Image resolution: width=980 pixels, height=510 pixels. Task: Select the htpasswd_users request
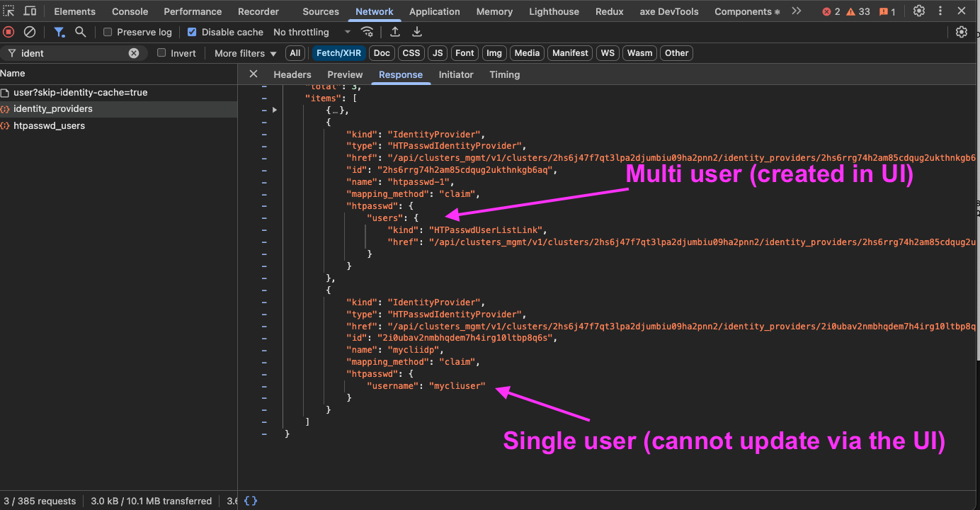coord(49,125)
